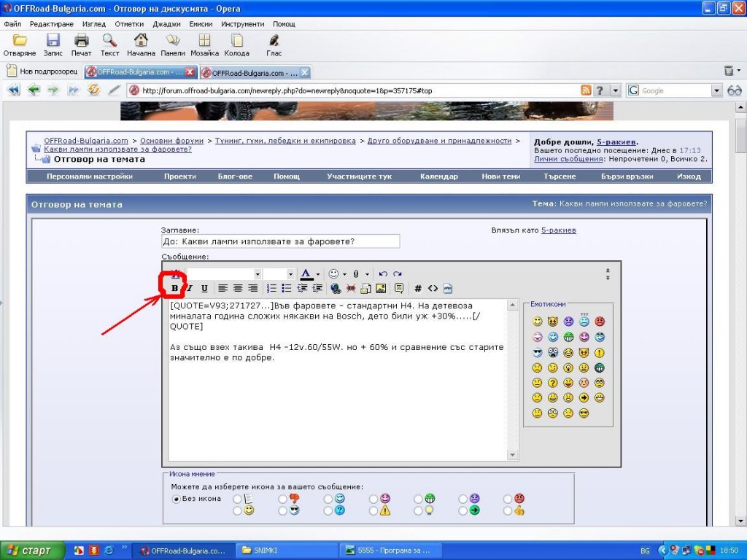Select the red angry face radio
The width and height of the screenshot is (747, 560).
tap(508, 499)
